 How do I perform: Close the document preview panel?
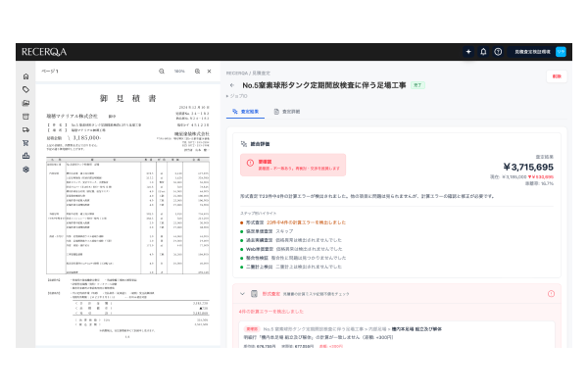coord(209,73)
